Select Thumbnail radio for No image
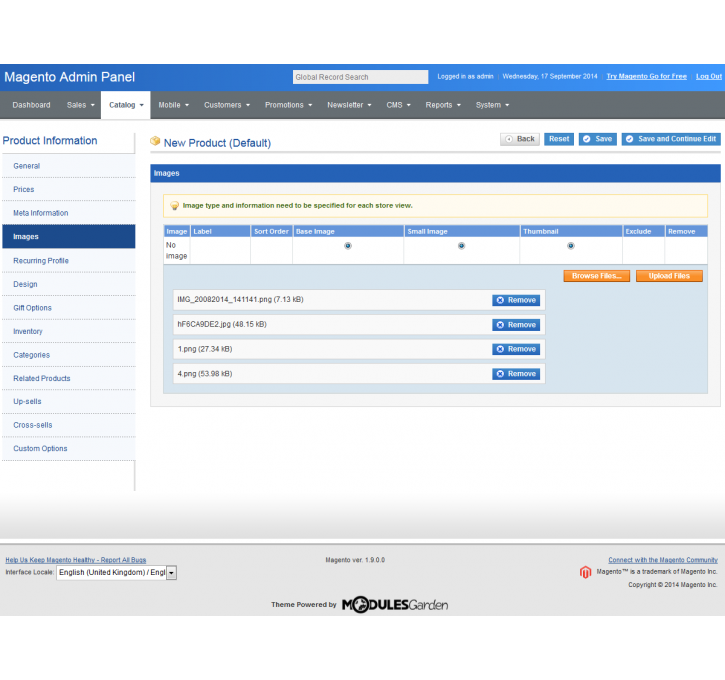This screenshot has width=725, height=680. tap(571, 246)
